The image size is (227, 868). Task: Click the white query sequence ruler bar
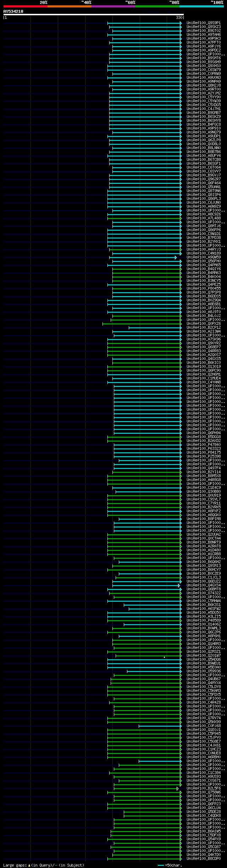93,15
